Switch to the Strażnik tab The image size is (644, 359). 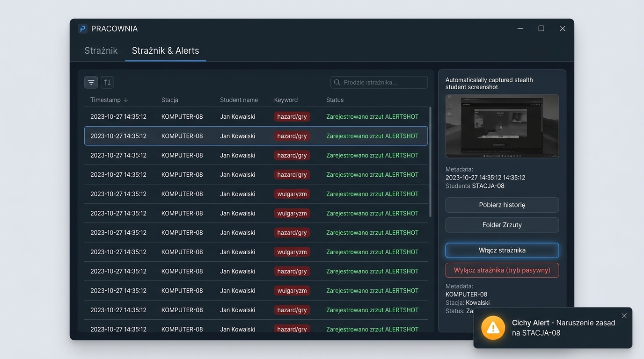click(x=101, y=50)
